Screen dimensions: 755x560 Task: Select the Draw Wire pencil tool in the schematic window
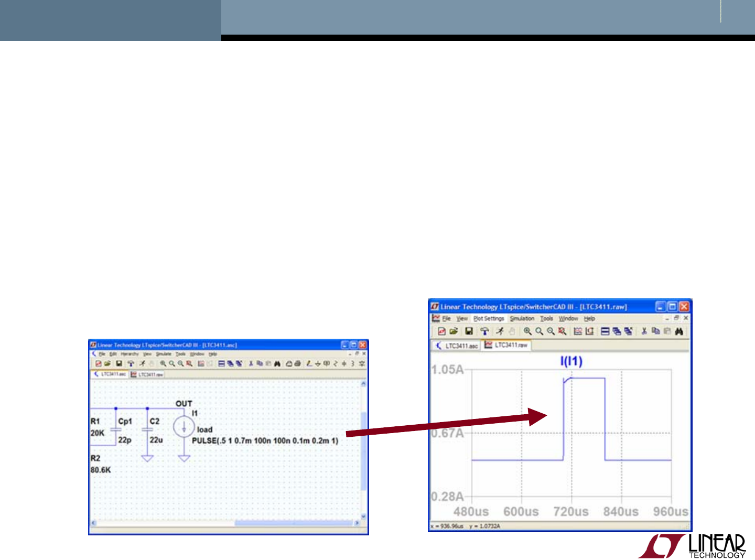click(x=309, y=363)
